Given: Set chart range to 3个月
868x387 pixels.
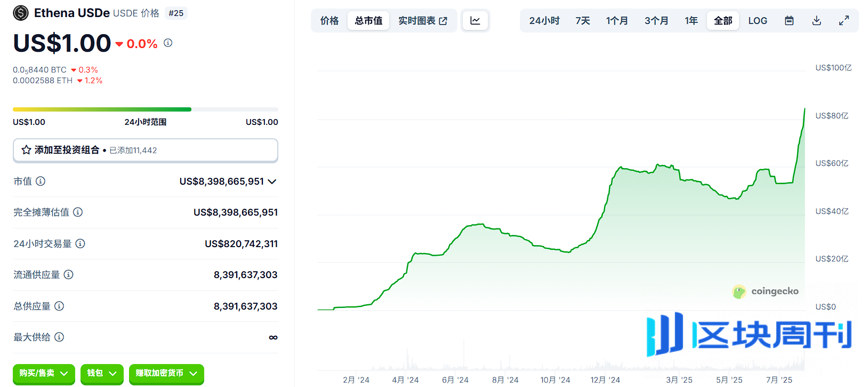Looking at the screenshot, I should pyautogui.click(x=656, y=21).
